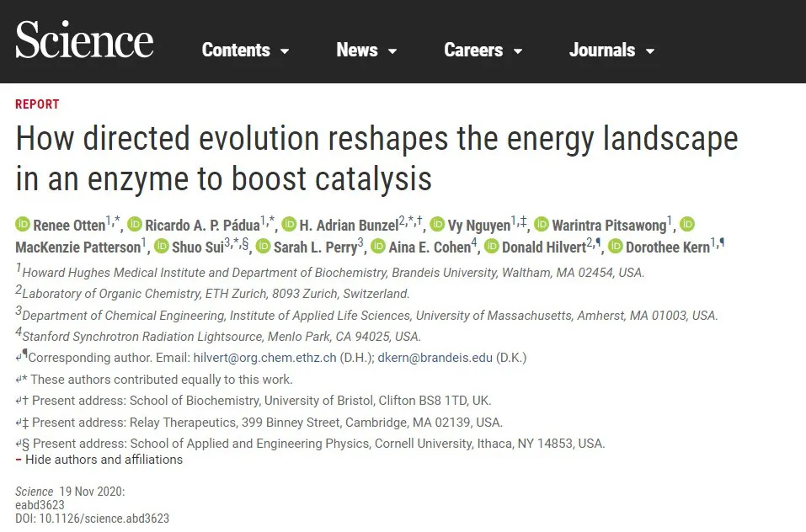
Task: Click the article title about directed evolution
Action: [376, 159]
